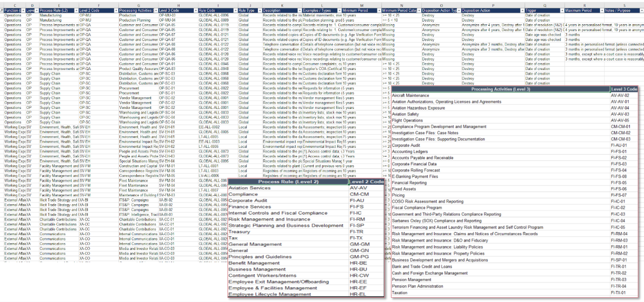Select column I header
Image resolution: width=644 pixels, height=302 pixels.
217,5
